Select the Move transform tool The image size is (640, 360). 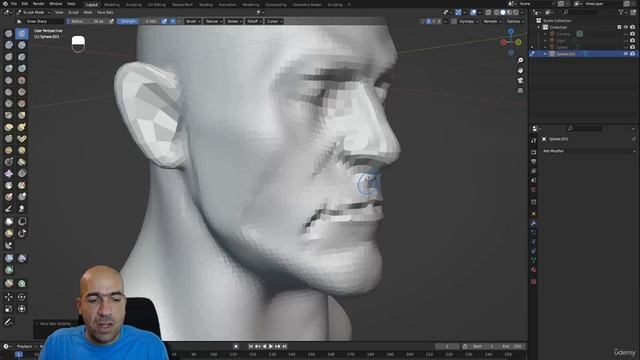pos(9,297)
